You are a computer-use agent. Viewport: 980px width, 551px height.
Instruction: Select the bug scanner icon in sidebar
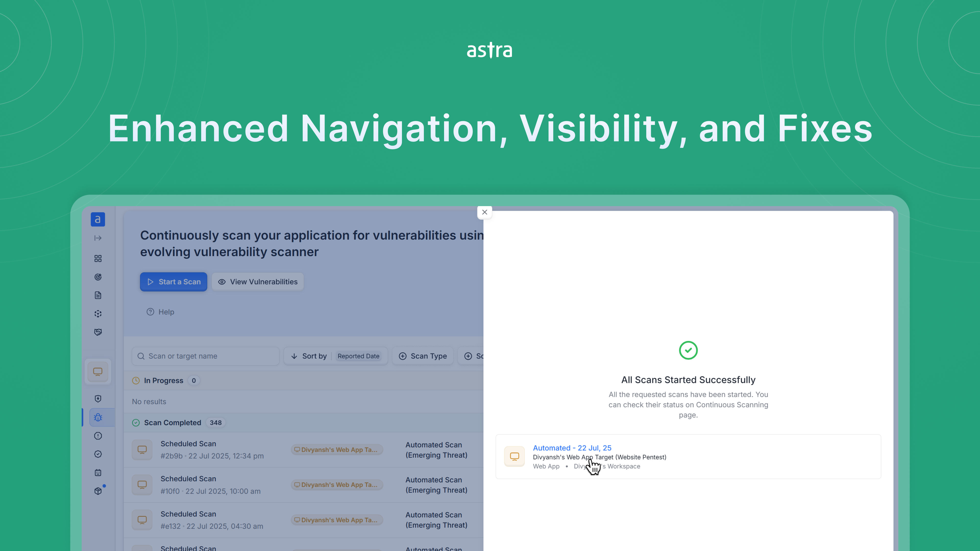(98, 418)
